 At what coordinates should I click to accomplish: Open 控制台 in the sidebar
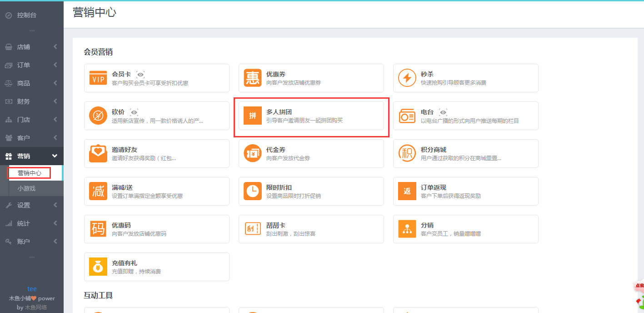click(32, 15)
